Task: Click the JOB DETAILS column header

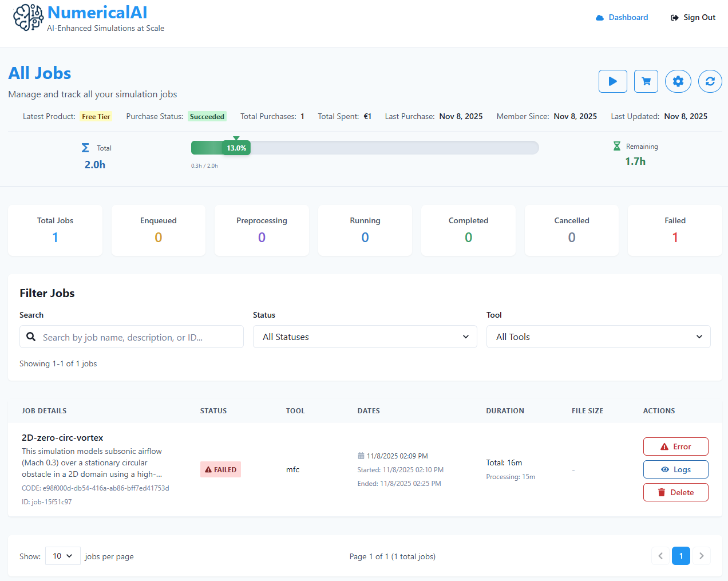Action: (x=44, y=411)
